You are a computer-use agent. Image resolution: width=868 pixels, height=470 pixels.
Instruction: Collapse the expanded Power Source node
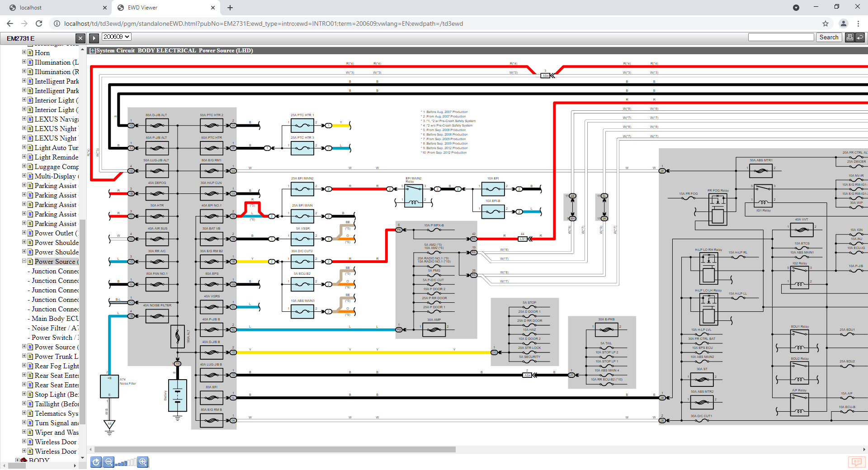[x=24, y=261]
